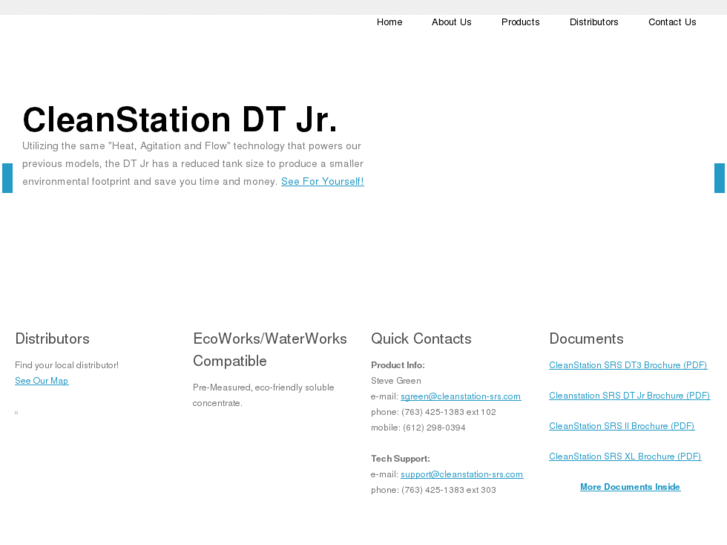Open Cleanstation SRS DT Jr Brochure PDF
This screenshot has height=545, width=727.
(629, 396)
